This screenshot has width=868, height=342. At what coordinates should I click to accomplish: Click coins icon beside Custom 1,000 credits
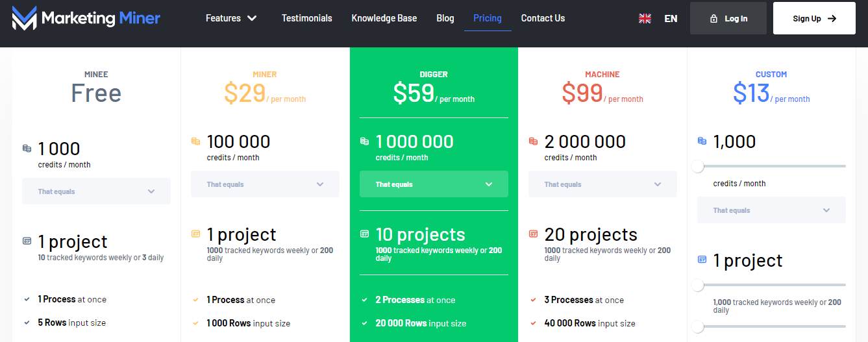point(702,141)
